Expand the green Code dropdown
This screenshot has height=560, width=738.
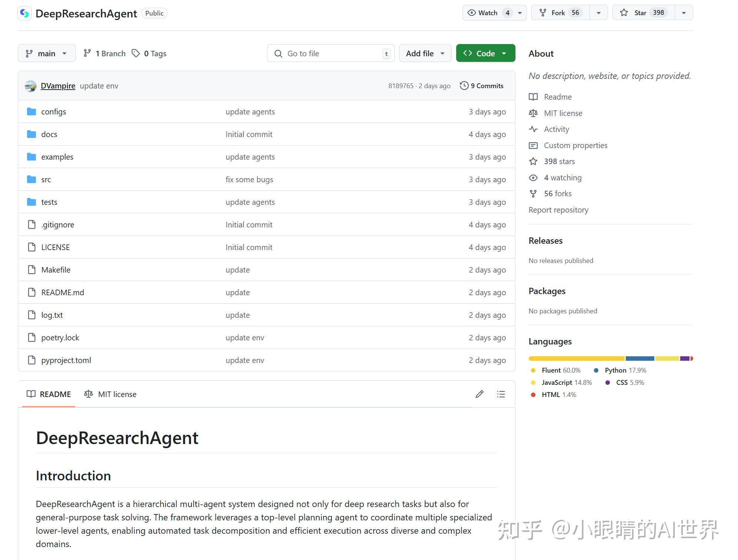(x=485, y=53)
